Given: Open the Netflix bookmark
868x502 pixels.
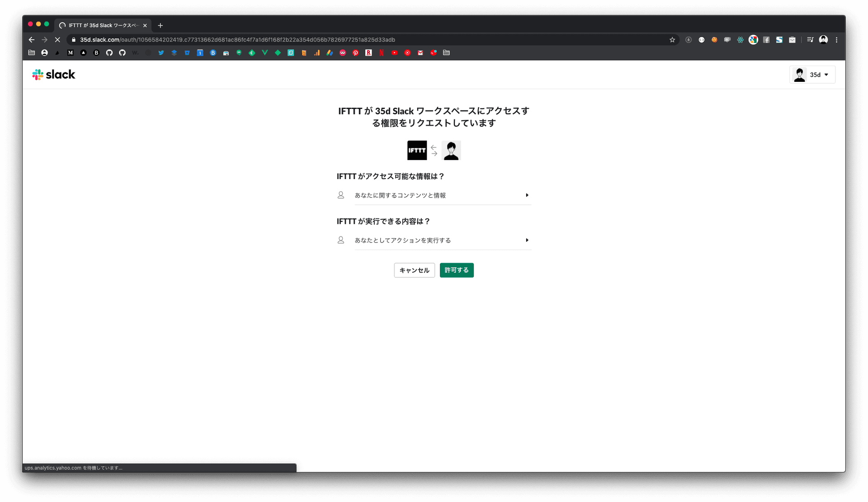Looking at the screenshot, I should coord(382,53).
